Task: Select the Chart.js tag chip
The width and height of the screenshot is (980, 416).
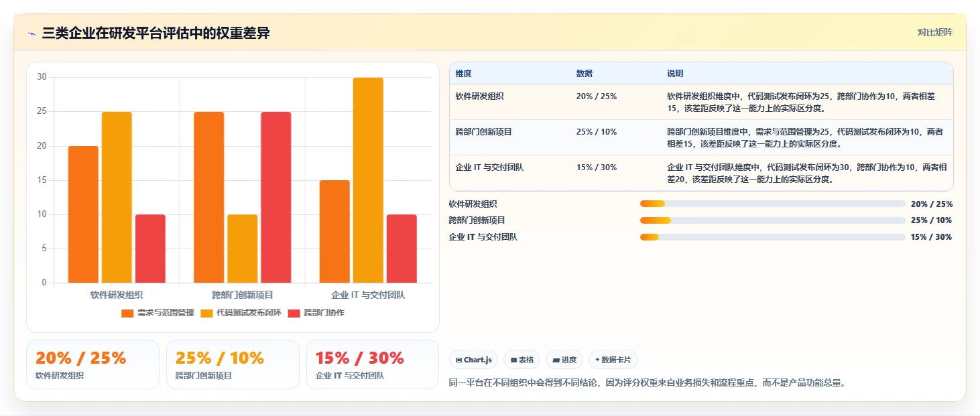Action: [473, 360]
